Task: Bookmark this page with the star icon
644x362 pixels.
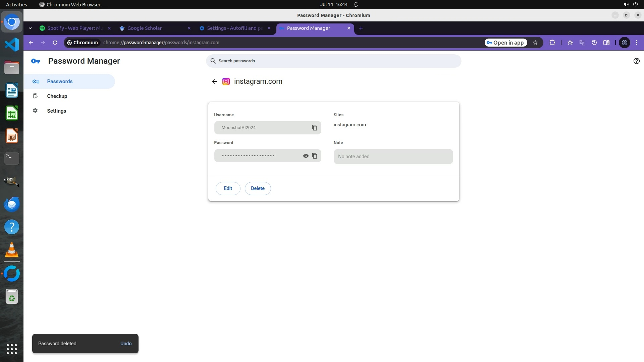Action: point(535,43)
